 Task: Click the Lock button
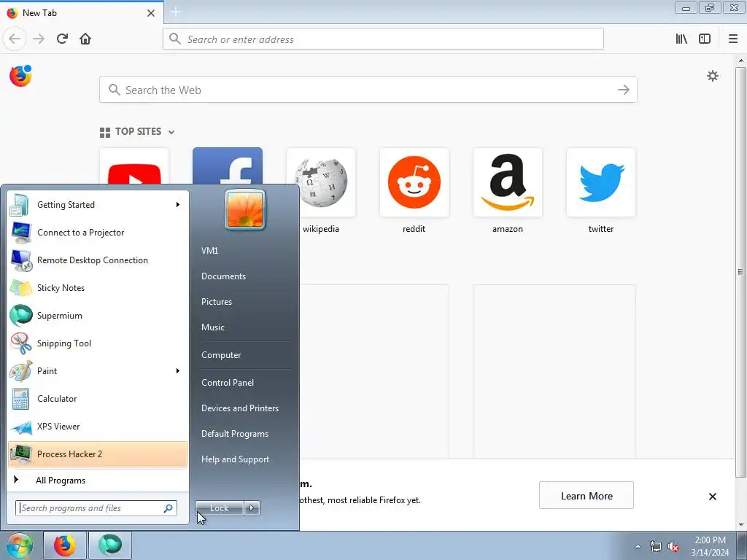coord(220,508)
